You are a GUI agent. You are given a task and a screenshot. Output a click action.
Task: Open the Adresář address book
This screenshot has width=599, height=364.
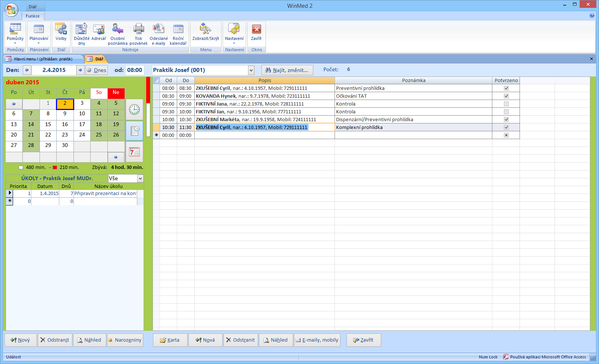pyautogui.click(x=98, y=32)
